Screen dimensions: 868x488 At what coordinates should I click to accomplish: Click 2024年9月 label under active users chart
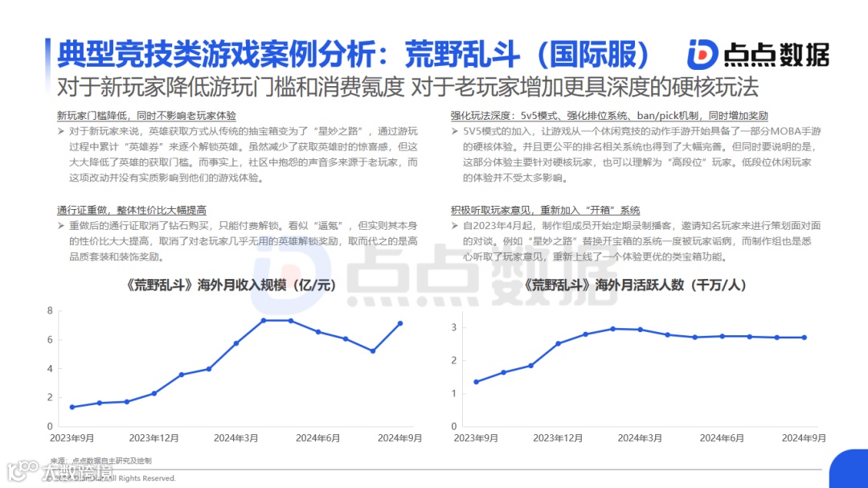click(804, 438)
